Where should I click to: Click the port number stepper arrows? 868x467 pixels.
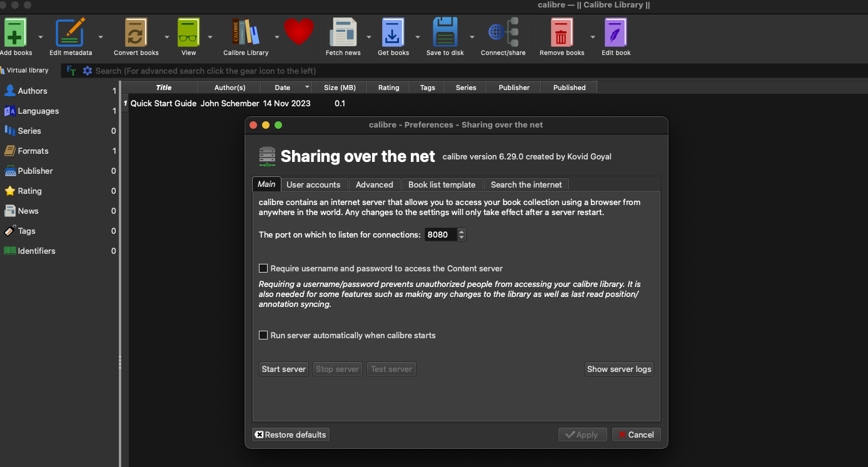click(462, 234)
